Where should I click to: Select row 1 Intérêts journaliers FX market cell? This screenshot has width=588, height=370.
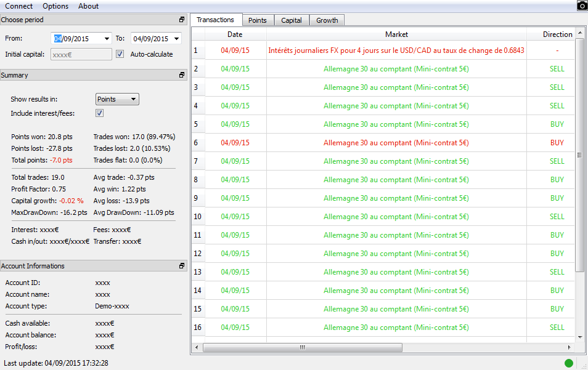[x=396, y=50]
